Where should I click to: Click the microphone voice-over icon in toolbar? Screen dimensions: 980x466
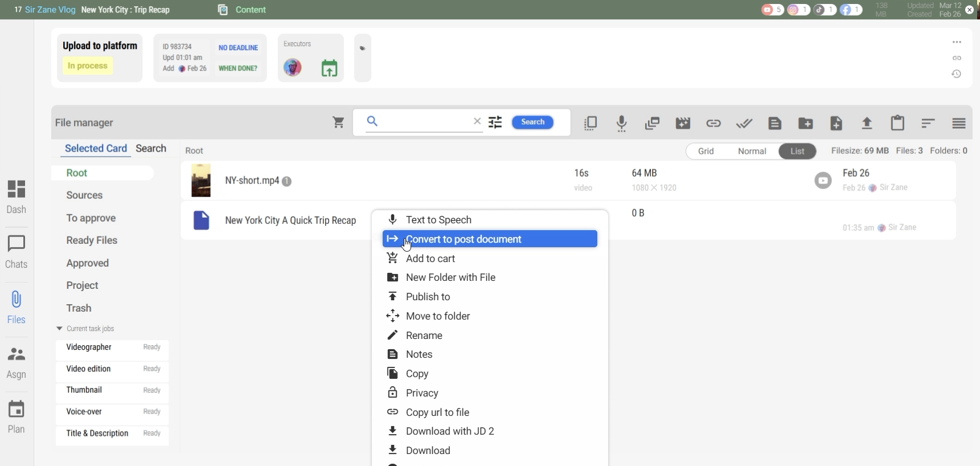[x=622, y=124]
